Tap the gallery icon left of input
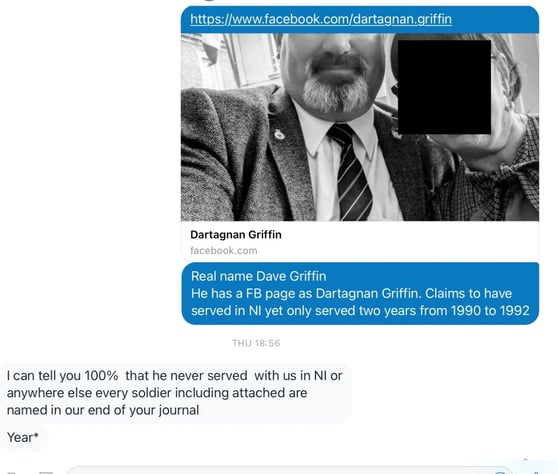The image size is (558, 474). tap(46, 472)
